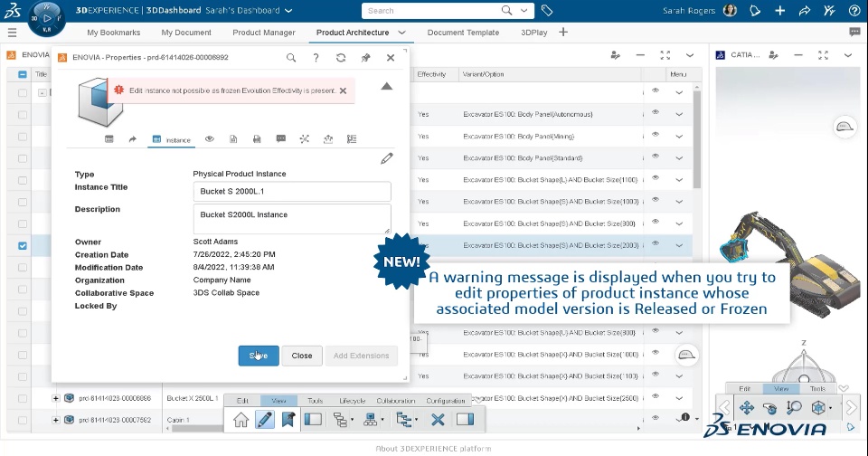Open the hamburger menu beside My Bookmarks
868x456 pixels.
point(12,33)
